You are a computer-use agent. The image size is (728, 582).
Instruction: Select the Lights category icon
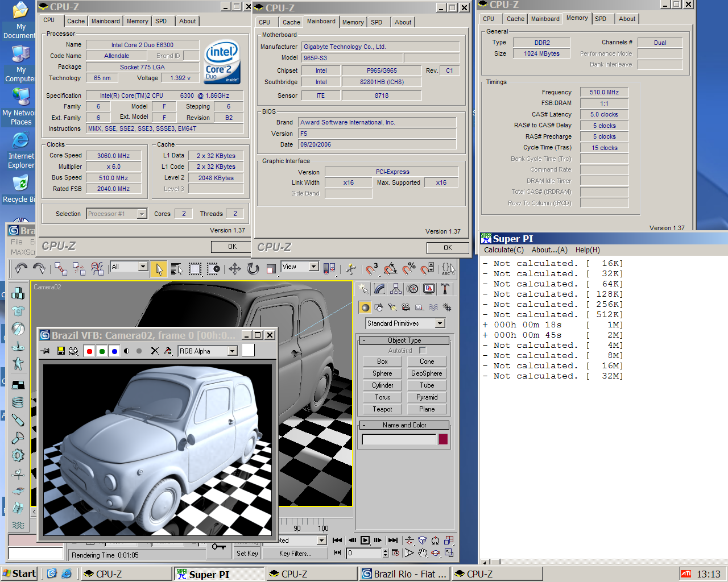[392, 307]
